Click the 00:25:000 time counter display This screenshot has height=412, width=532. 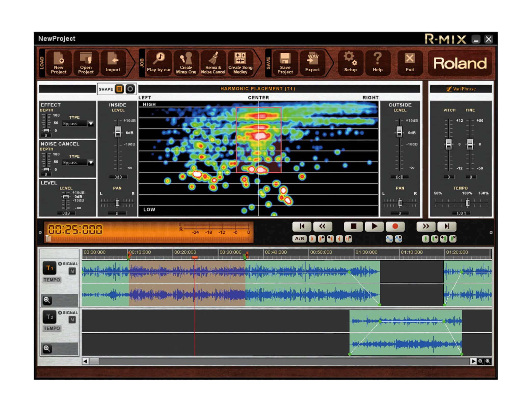click(x=75, y=229)
